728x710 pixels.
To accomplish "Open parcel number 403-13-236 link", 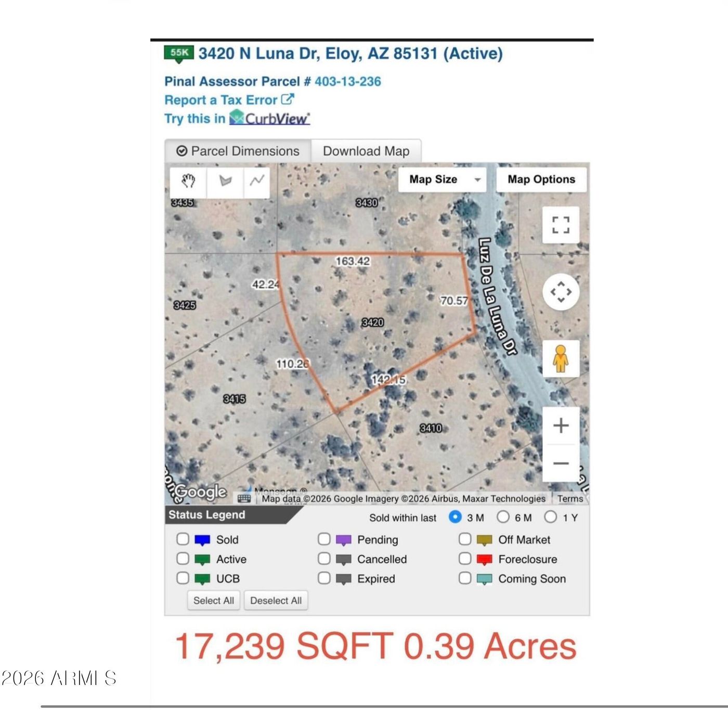I will click(x=347, y=81).
